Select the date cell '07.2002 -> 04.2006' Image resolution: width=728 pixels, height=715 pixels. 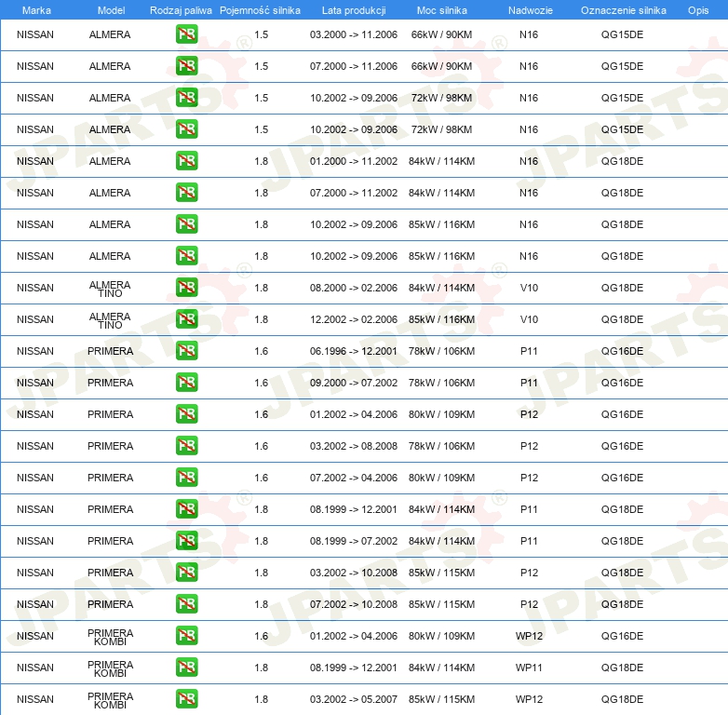[x=354, y=478]
